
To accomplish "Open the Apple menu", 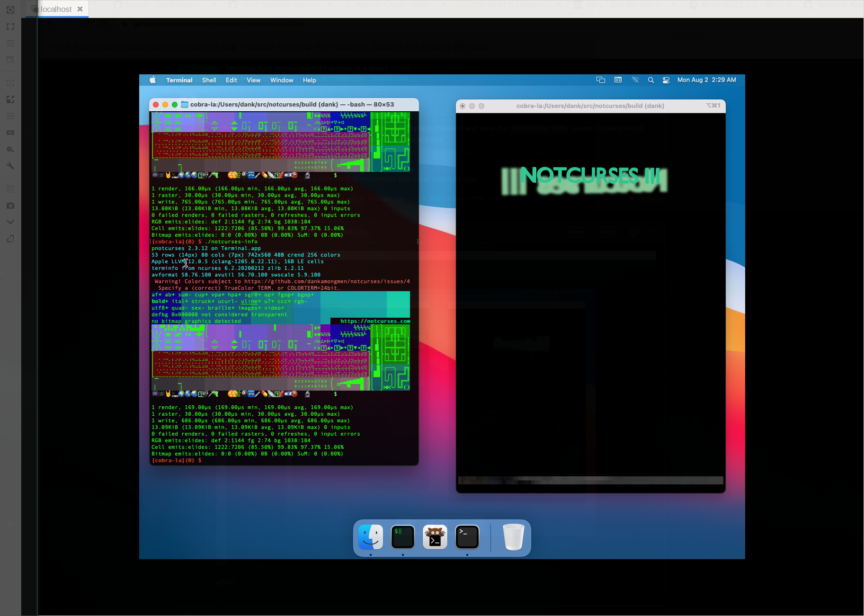I will coord(152,80).
